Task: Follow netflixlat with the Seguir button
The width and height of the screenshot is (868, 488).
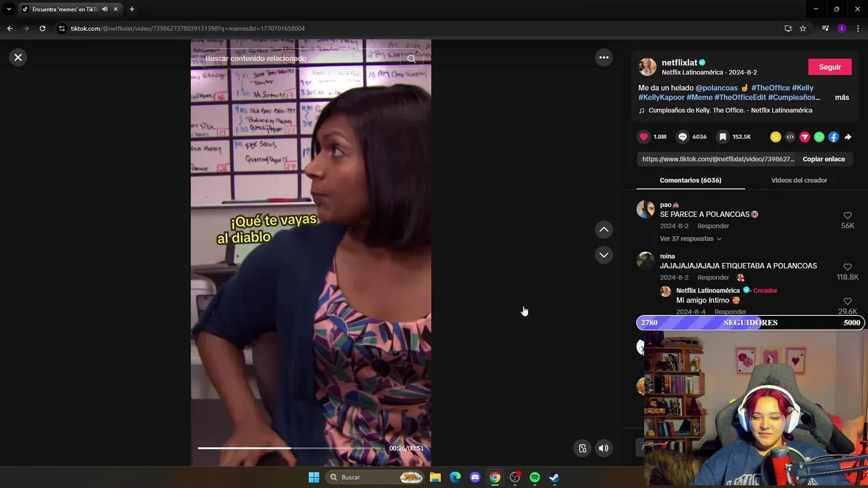Action: click(x=829, y=67)
